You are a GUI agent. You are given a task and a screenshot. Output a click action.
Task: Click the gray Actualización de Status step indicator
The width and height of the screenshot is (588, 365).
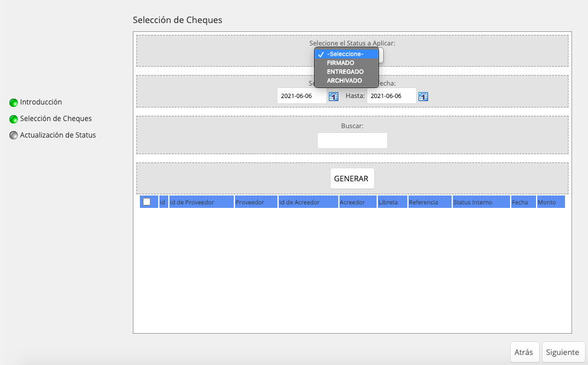pyautogui.click(x=14, y=135)
